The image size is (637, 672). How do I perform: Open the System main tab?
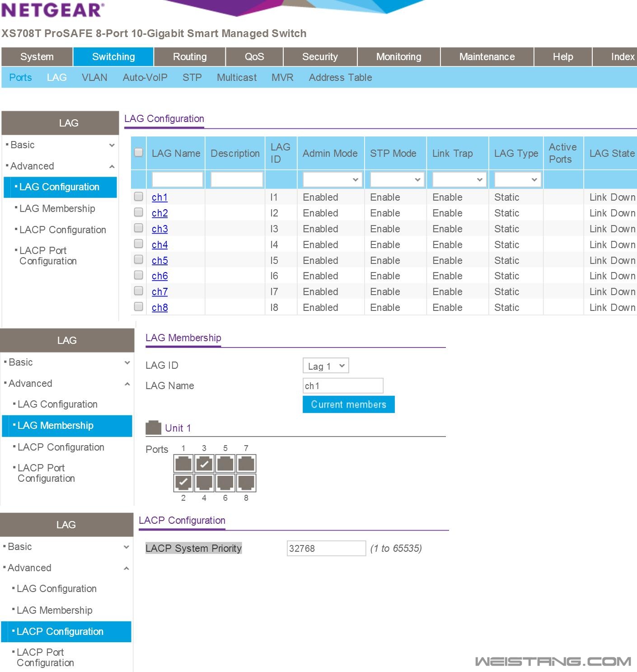click(x=37, y=57)
